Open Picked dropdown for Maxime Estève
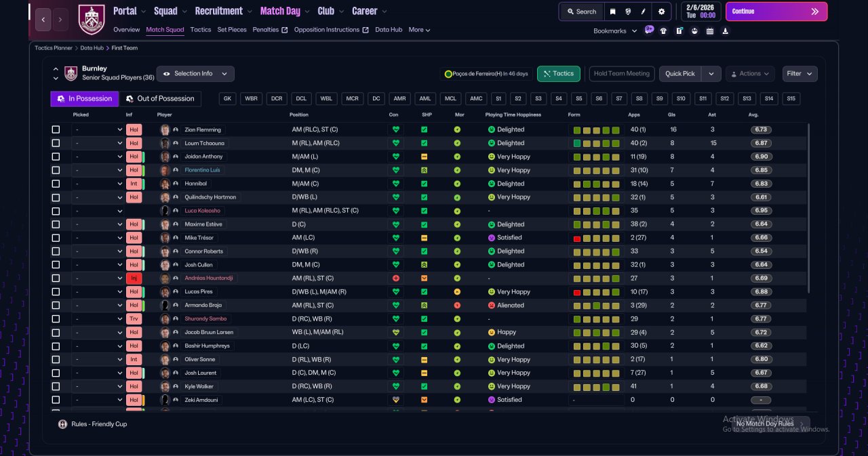868x456 pixels. (x=98, y=224)
